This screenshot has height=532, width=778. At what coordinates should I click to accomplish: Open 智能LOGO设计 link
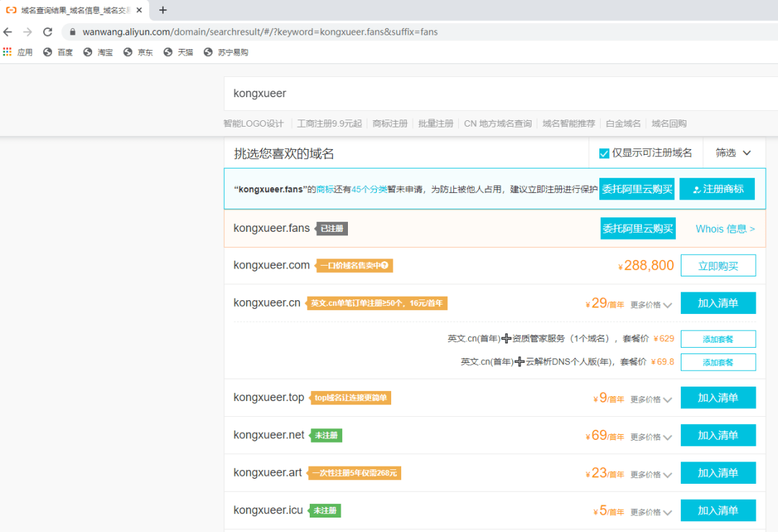254,123
